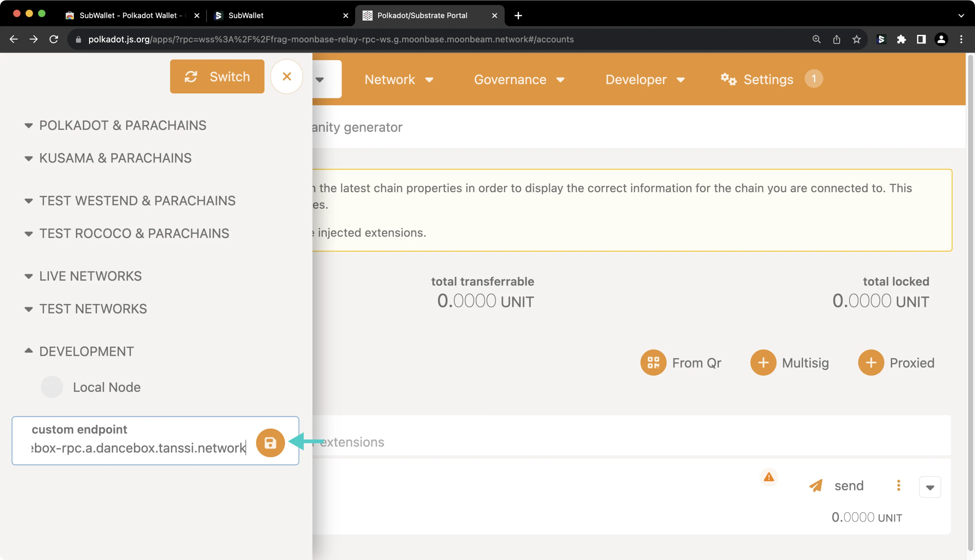
Task: Open a new browser tab
Action: pos(518,15)
